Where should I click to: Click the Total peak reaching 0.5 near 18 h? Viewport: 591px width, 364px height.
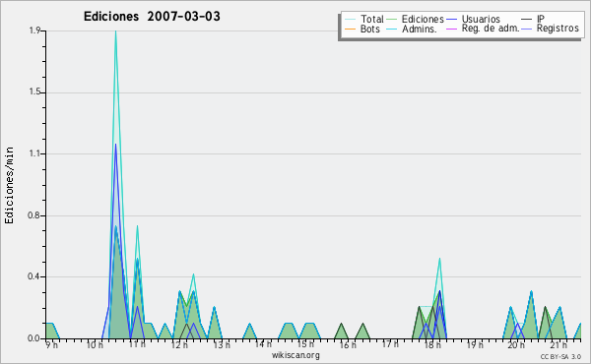[x=439, y=259]
